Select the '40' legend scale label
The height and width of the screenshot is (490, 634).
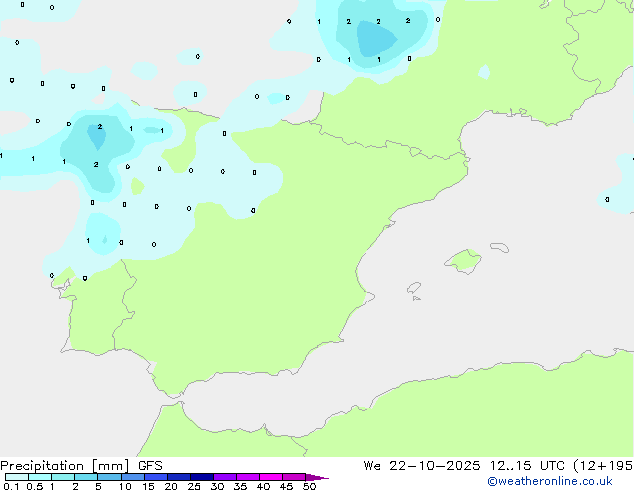tap(263, 486)
